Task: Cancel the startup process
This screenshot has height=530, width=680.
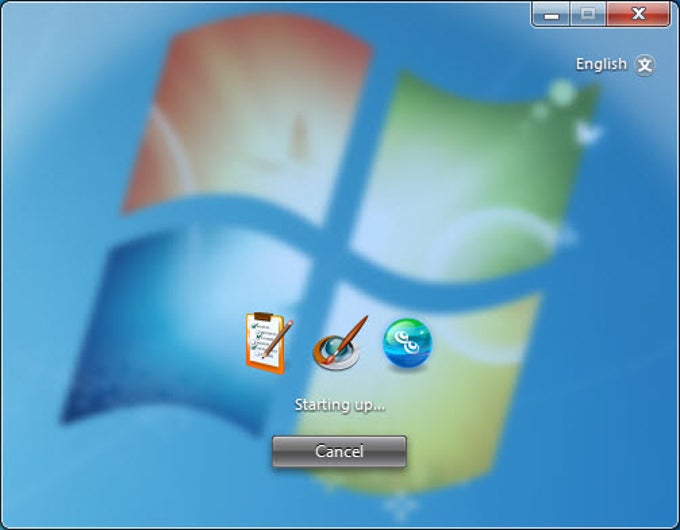Action: pyautogui.click(x=339, y=451)
